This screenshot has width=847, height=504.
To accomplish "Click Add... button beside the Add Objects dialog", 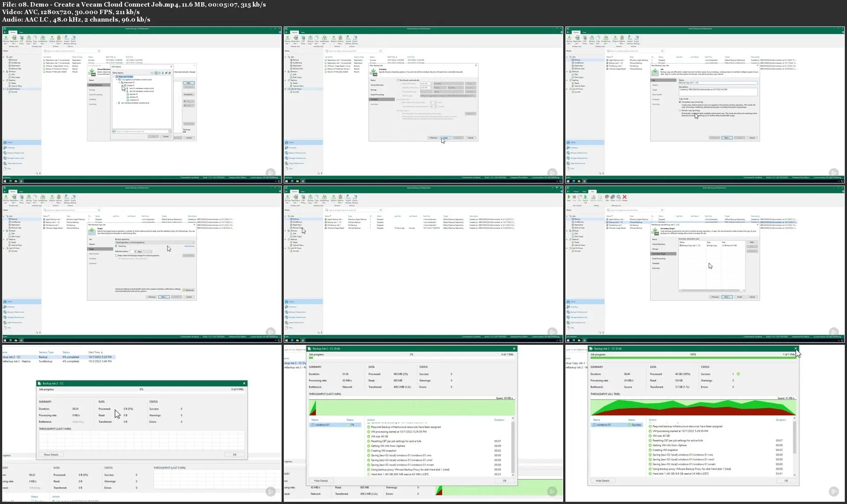I will pos(189,83).
